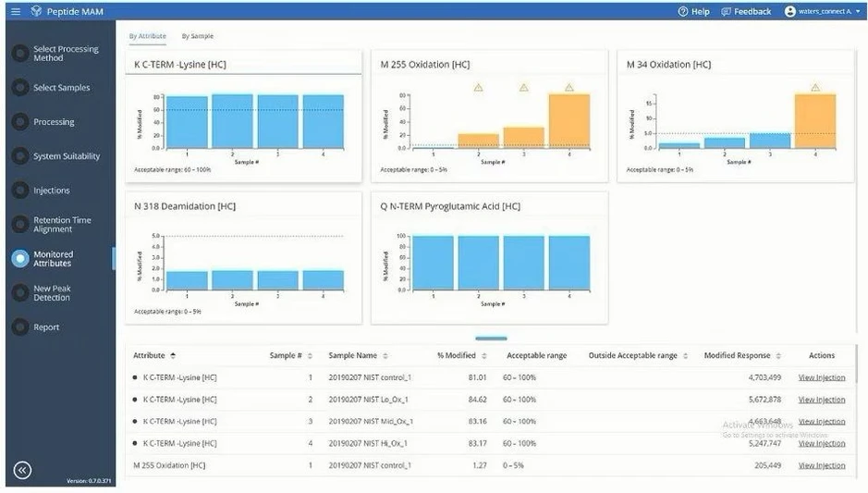Image resolution: width=868 pixels, height=493 pixels.
Task: Click the Retention Time Alignment step circle
Action: coord(20,225)
